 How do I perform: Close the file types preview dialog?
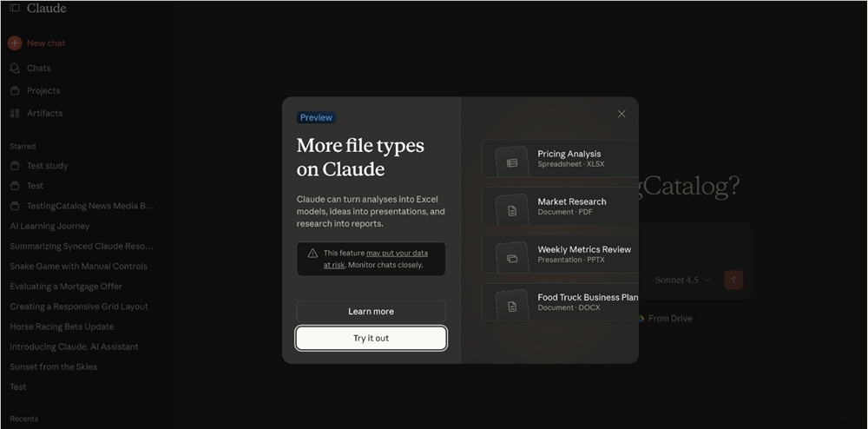click(621, 114)
